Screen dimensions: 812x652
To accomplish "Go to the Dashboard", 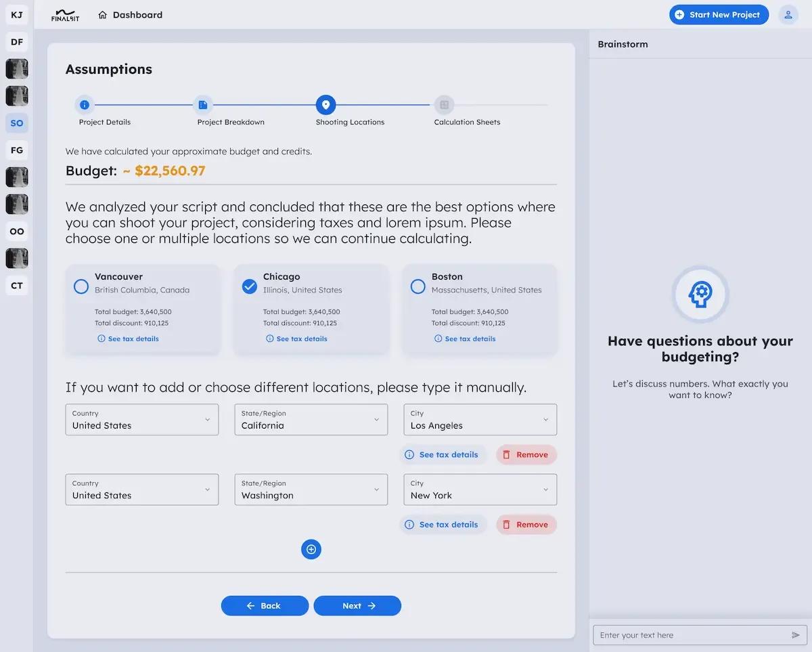I will [x=131, y=15].
